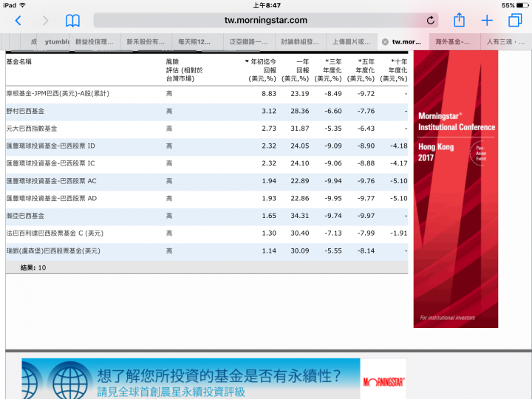Viewport: 532px width, 399px height.
Task: Select the 34.31 one-year return value
Action: tap(299, 216)
